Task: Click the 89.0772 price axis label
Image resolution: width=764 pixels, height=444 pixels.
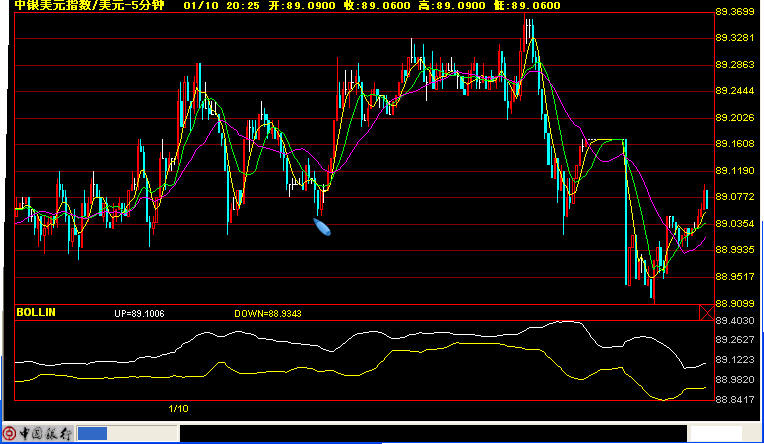Action: pos(735,197)
